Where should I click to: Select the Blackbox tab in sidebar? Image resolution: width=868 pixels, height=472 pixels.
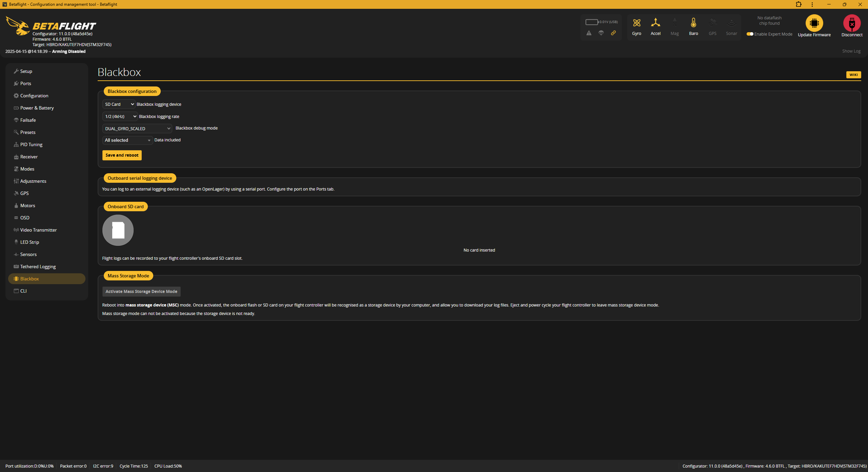pos(47,279)
